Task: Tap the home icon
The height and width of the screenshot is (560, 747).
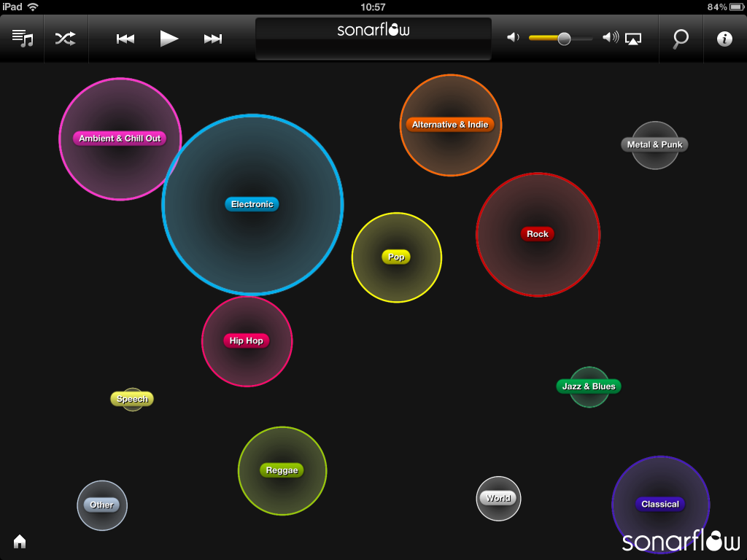Action: pyautogui.click(x=20, y=542)
